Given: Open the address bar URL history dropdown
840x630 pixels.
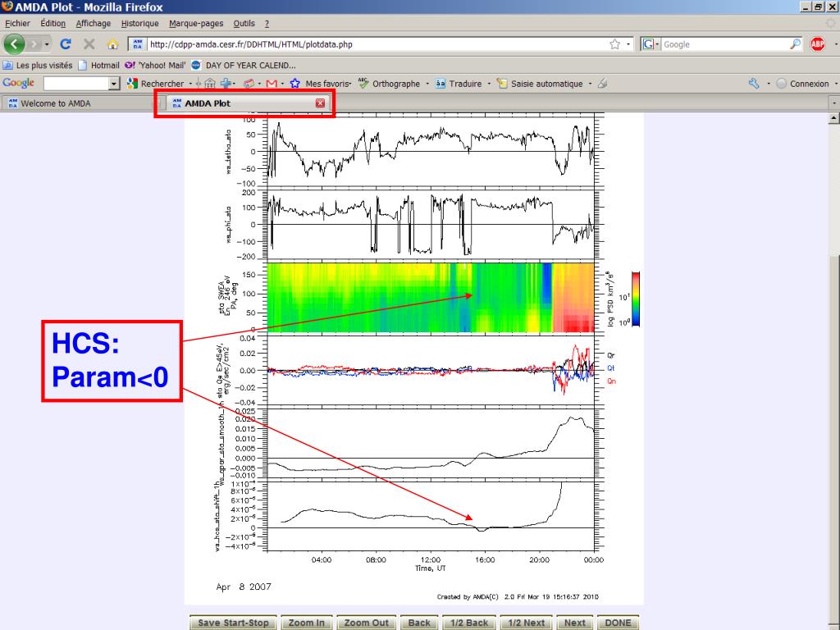Looking at the screenshot, I should [x=628, y=44].
